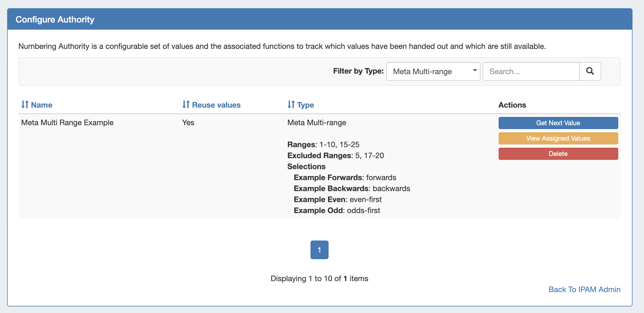Delete the Meta Multi Range Example authority
644x313 pixels.
(x=558, y=154)
